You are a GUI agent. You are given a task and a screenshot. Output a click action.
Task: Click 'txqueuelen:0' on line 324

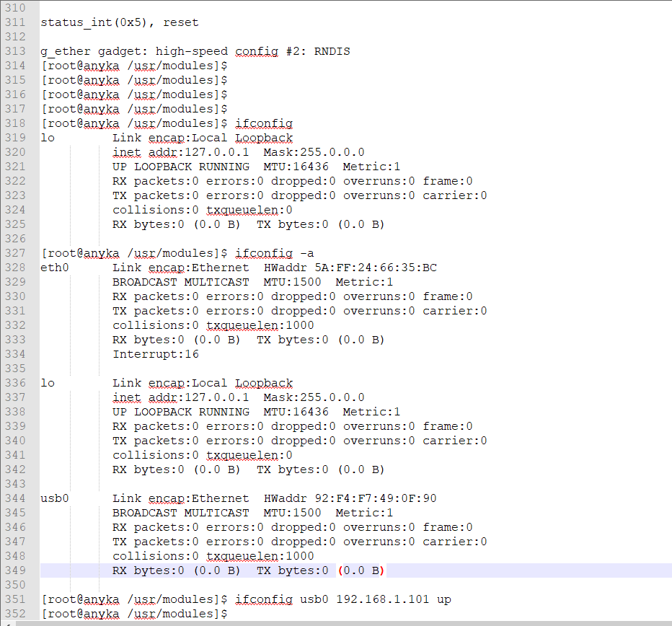pos(249,210)
